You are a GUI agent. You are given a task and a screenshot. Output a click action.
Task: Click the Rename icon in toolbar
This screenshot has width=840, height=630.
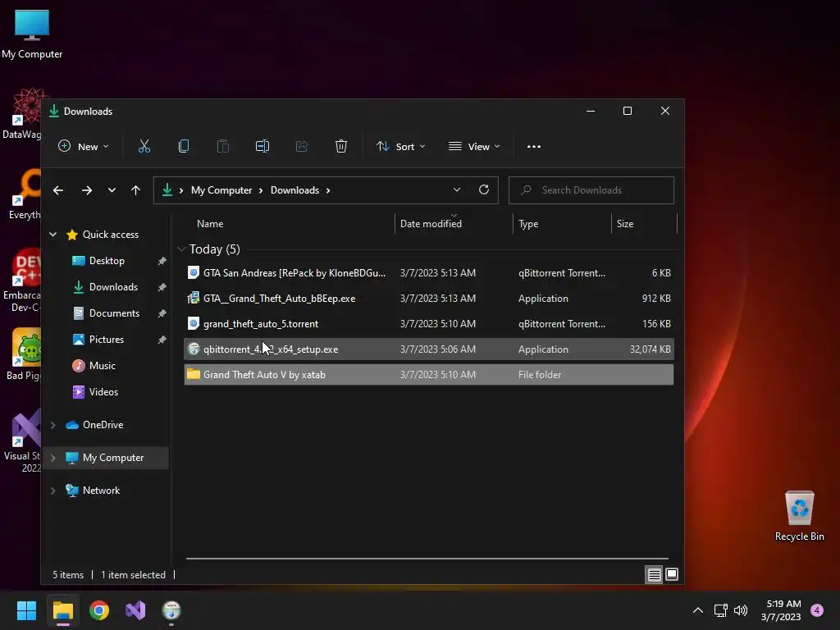click(262, 146)
